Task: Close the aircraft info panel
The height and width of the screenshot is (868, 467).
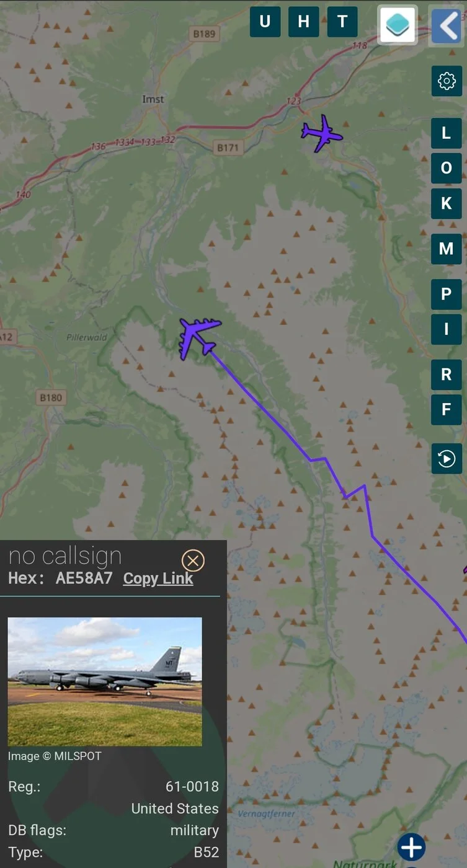Action: click(193, 561)
